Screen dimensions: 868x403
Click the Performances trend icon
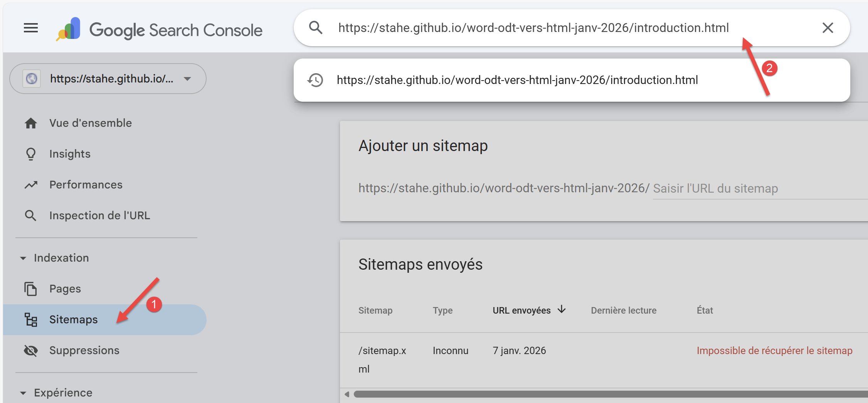click(x=31, y=185)
